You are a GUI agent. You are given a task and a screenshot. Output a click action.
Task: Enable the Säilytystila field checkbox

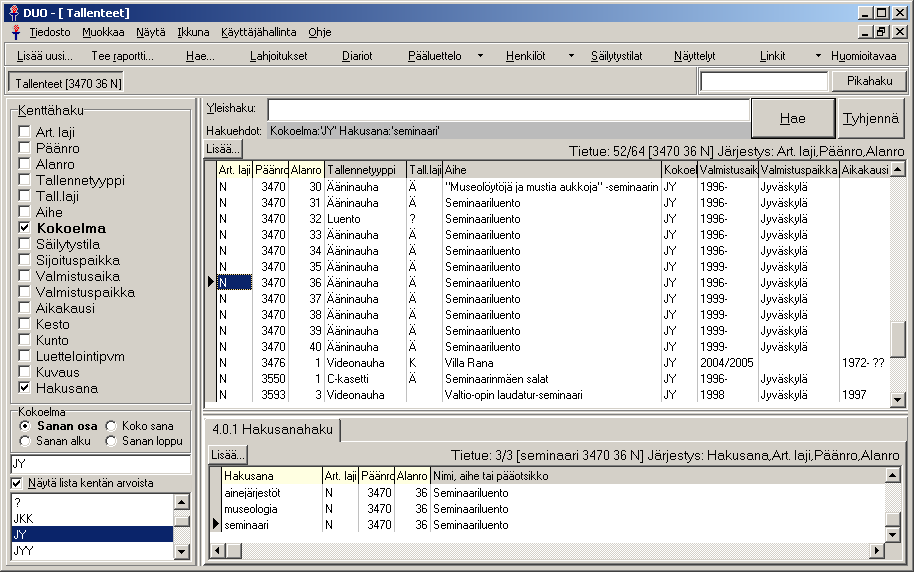[24, 244]
